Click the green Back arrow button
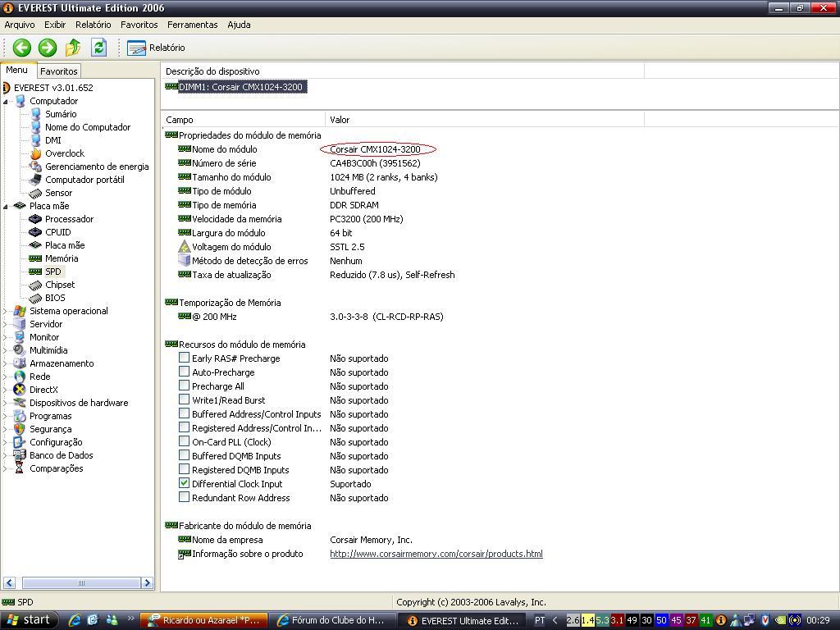 click(x=22, y=48)
